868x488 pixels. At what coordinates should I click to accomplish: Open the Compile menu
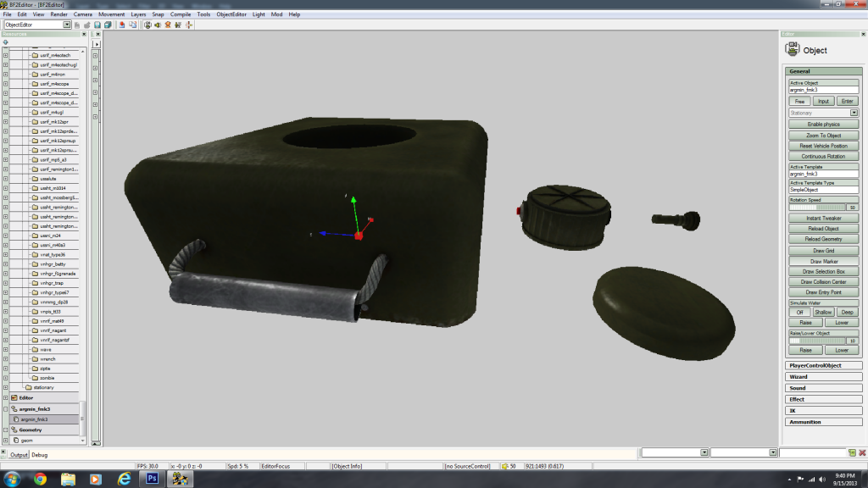[x=180, y=14]
